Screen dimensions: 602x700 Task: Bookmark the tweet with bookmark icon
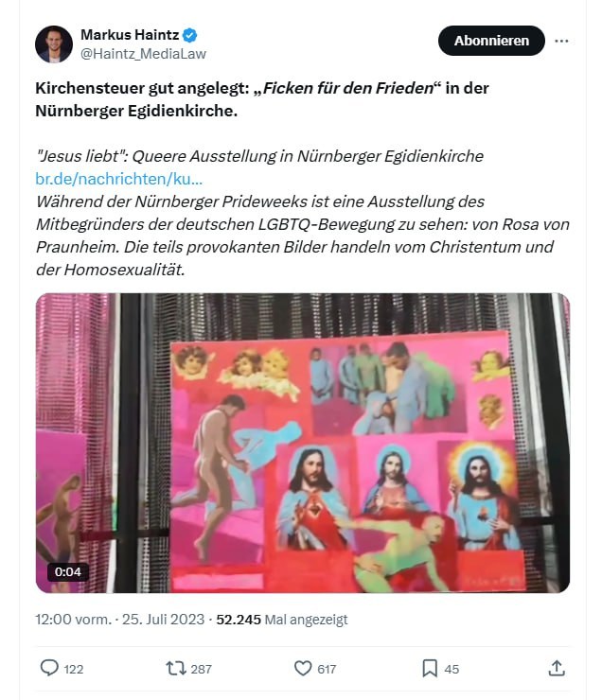430,668
